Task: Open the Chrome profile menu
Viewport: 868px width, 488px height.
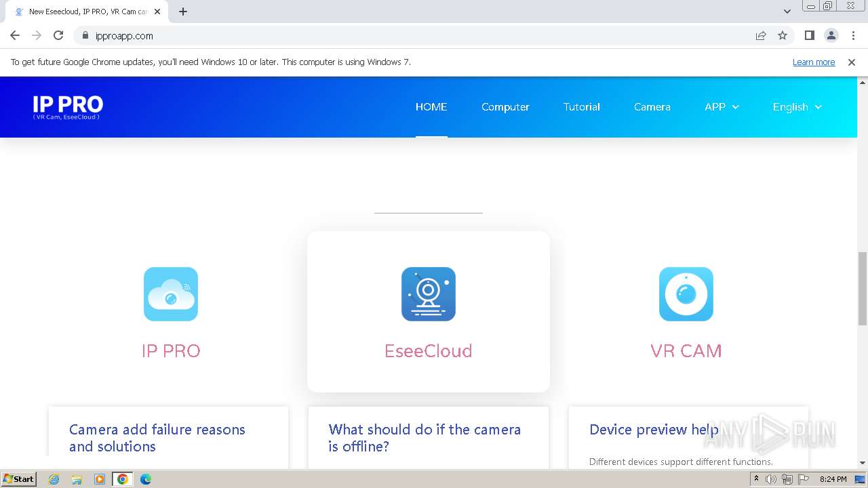Action: tap(831, 36)
